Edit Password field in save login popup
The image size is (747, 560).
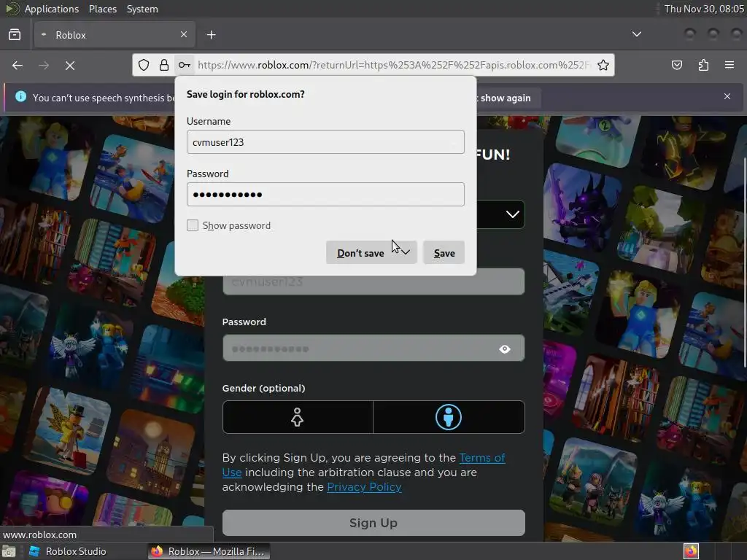[325, 194]
